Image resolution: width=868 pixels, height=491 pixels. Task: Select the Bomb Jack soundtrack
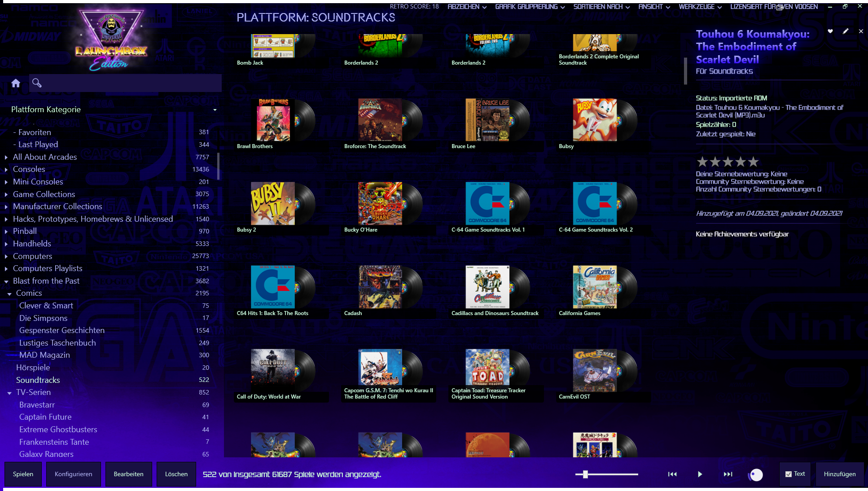[272, 45]
